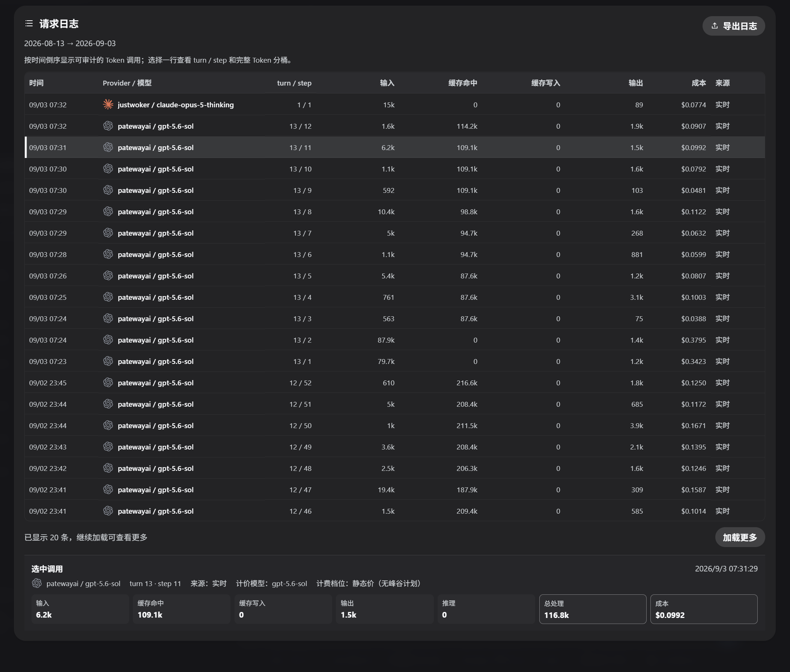This screenshot has height=672, width=790.
Task: Click the 09/02 23:45 timestamp cell
Action: 48,382
